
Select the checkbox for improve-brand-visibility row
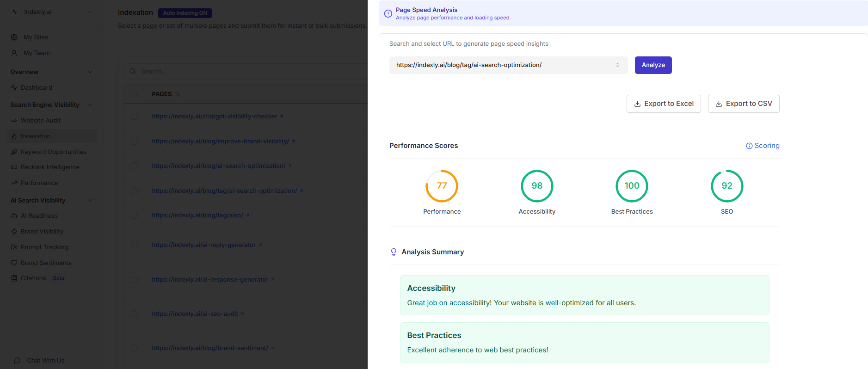[134, 141]
